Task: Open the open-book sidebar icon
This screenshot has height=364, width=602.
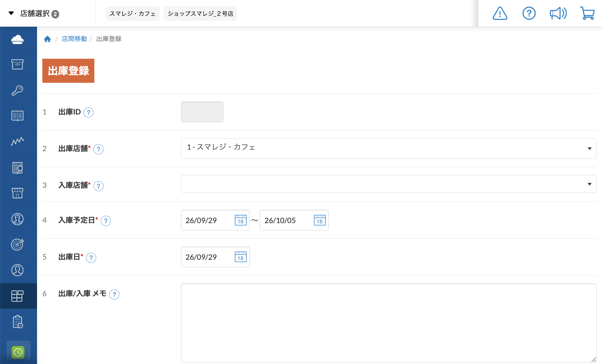Action: tap(18, 116)
